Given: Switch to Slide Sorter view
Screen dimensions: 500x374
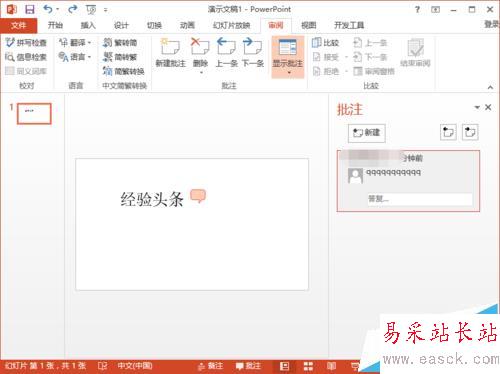Looking at the screenshot, I should 308,366.
